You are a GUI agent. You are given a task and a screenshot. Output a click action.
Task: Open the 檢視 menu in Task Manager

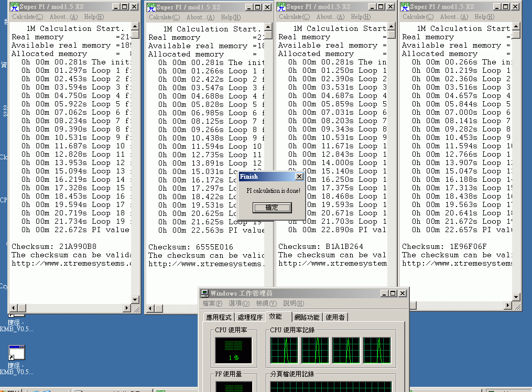point(266,303)
